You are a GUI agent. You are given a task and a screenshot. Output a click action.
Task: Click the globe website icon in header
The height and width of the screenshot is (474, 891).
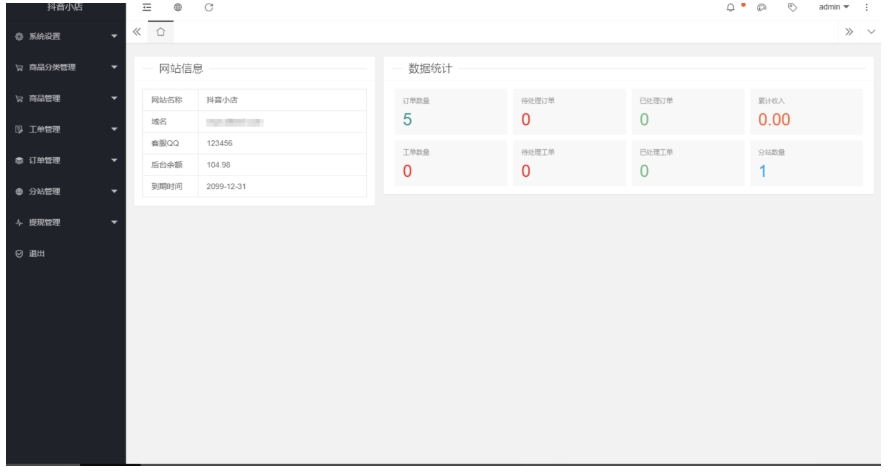click(176, 8)
